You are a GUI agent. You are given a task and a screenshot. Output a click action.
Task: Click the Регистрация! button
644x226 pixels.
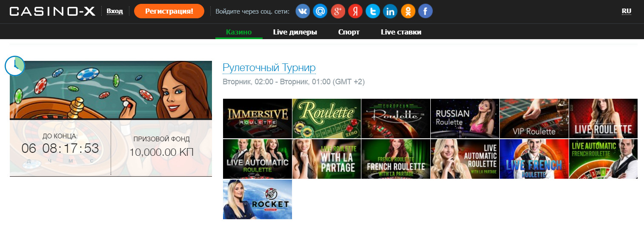[169, 11]
